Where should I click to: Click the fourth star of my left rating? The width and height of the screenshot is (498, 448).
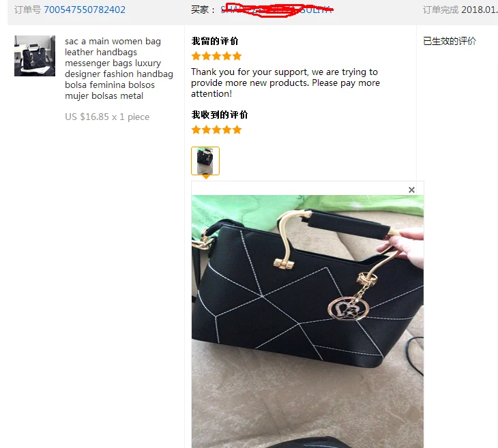pos(226,56)
